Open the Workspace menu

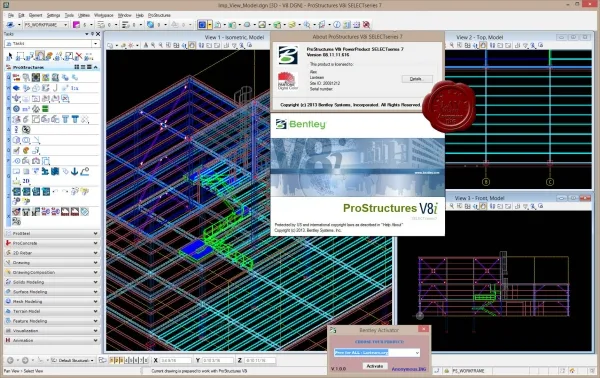[x=104, y=15]
